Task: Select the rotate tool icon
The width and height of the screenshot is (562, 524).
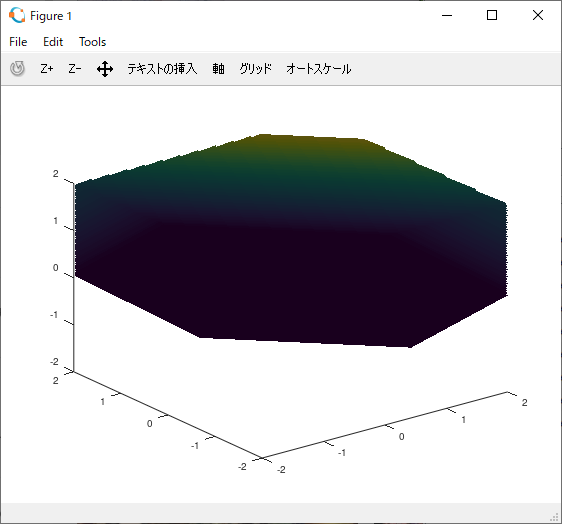Action: (x=17, y=68)
